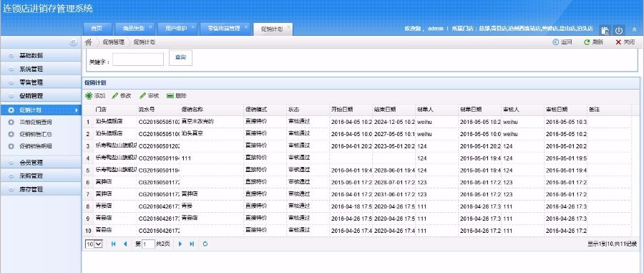Switch to the 首页 tab

point(97,29)
